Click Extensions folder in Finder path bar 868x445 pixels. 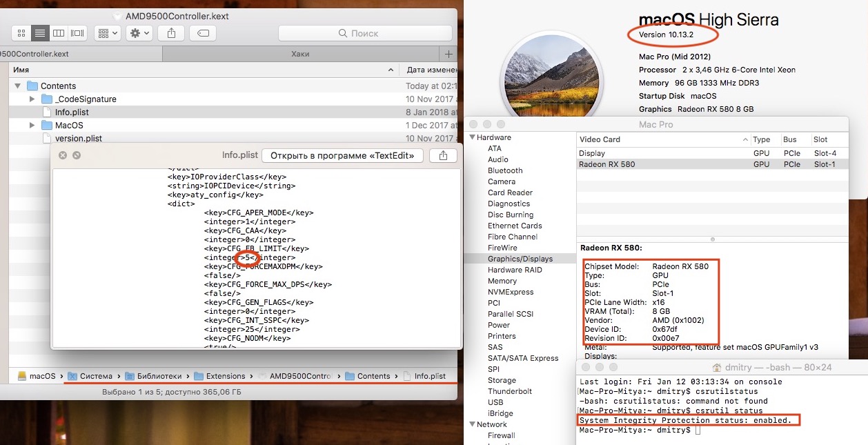point(219,376)
